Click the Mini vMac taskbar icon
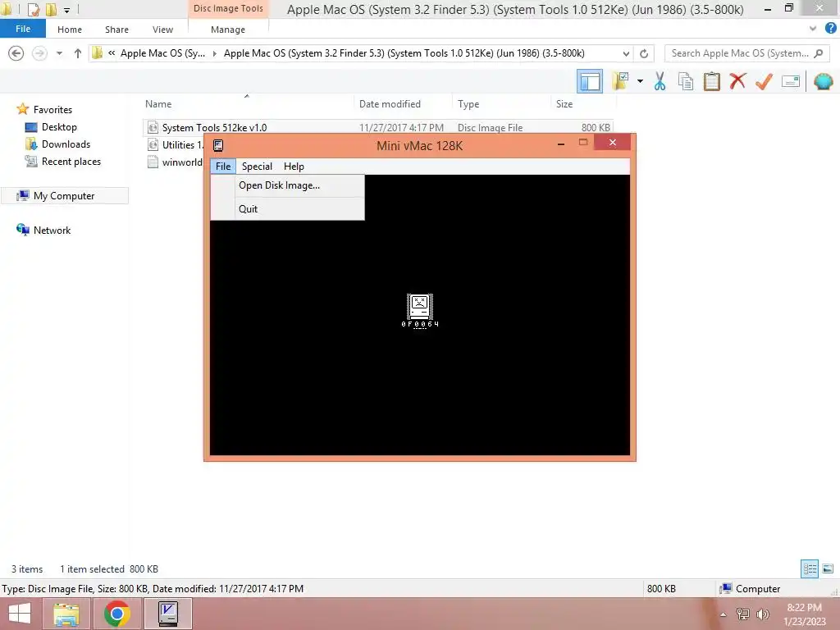Screen dimensions: 840x630 pyautogui.click(x=168, y=614)
